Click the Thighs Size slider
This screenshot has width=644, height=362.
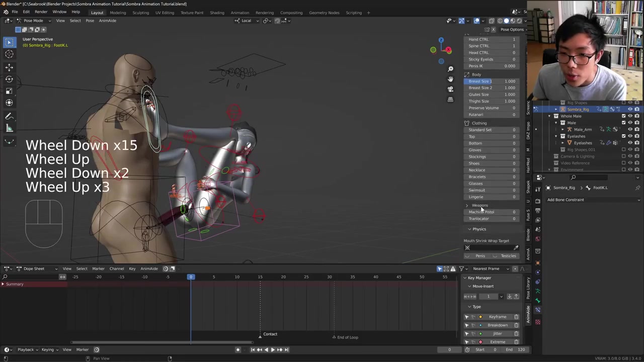point(492,101)
